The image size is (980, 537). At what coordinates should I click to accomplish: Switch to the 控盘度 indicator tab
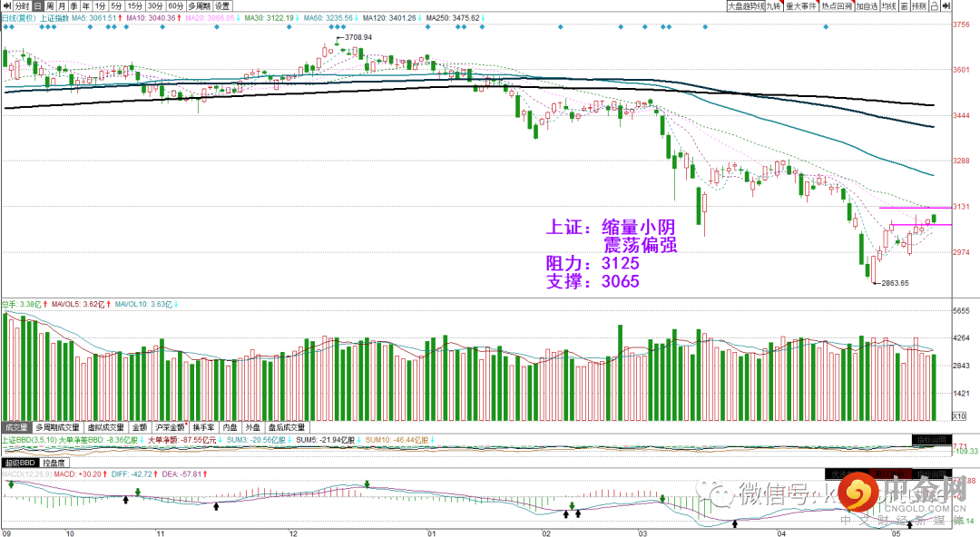(54, 464)
